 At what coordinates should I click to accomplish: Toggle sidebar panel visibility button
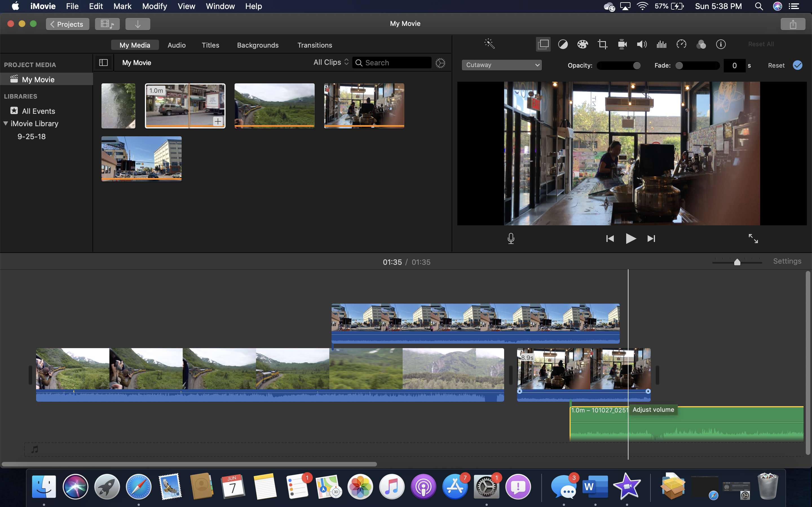click(103, 63)
